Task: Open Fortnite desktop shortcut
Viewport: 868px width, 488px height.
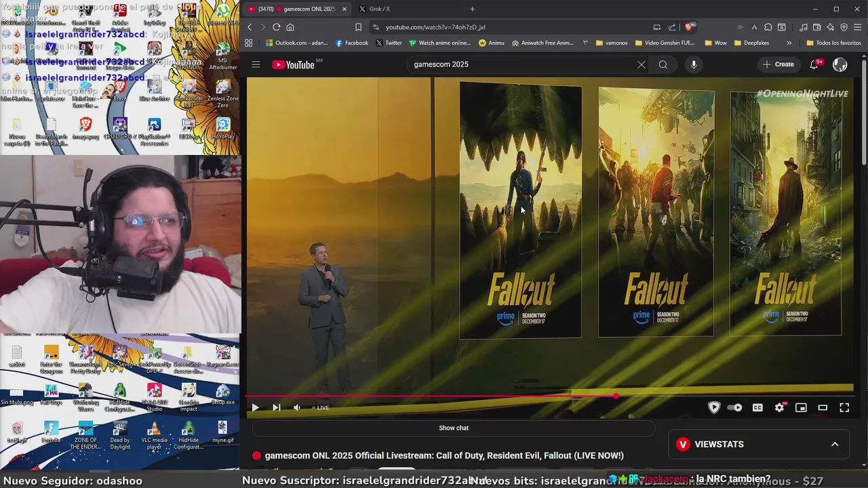Action: pos(51,432)
